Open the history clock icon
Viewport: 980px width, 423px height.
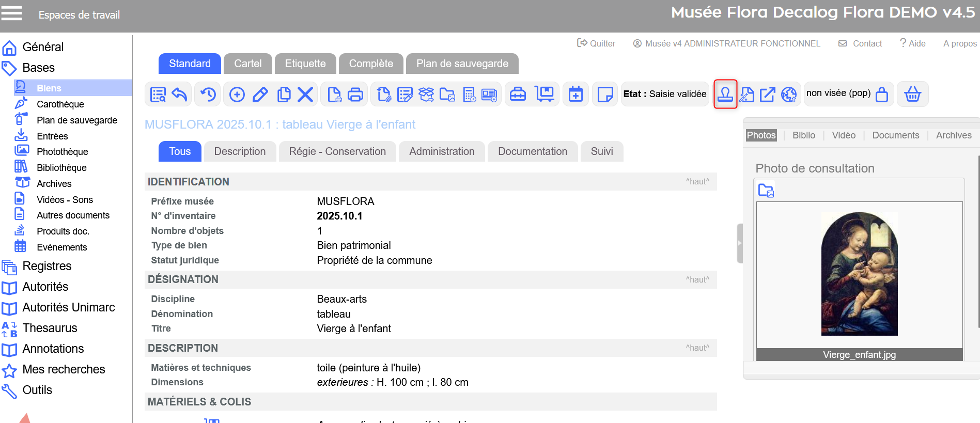coord(208,95)
